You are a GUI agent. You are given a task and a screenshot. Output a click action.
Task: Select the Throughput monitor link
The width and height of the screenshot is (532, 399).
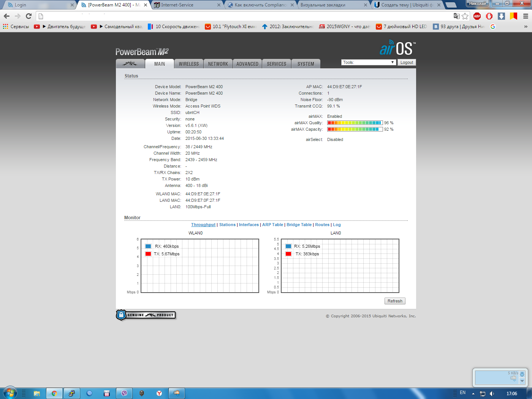pyautogui.click(x=203, y=225)
